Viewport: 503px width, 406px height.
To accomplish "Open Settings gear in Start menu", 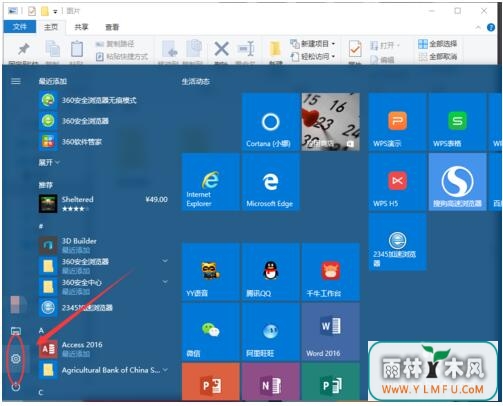I will pos(16,359).
